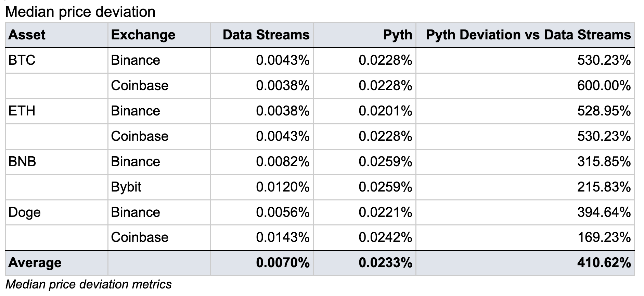
Task: Click the Median price deviation metrics caption
Action: pyautogui.click(x=89, y=284)
